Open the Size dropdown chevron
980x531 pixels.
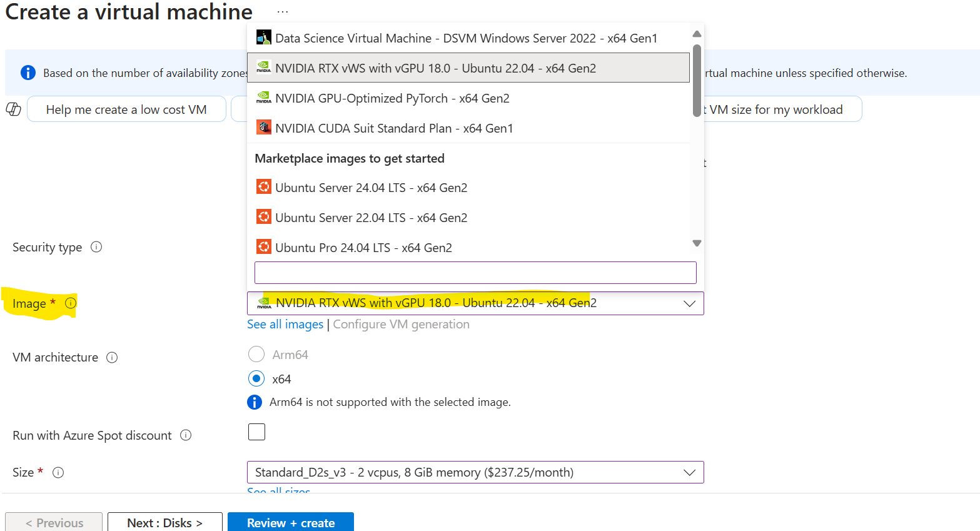689,472
